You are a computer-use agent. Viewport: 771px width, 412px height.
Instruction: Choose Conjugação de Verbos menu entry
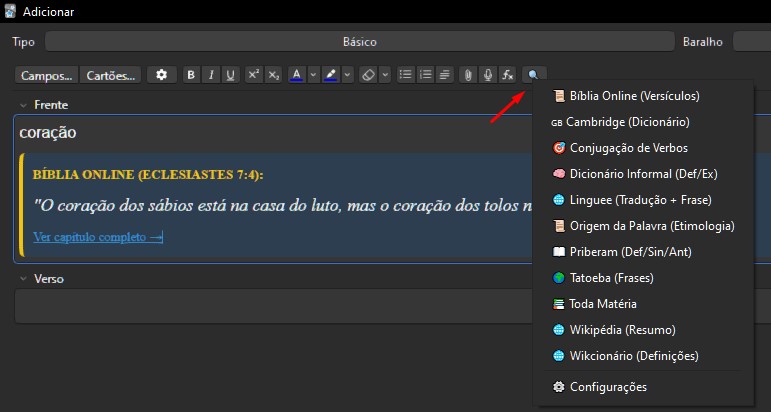pyautogui.click(x=628, y=148)
